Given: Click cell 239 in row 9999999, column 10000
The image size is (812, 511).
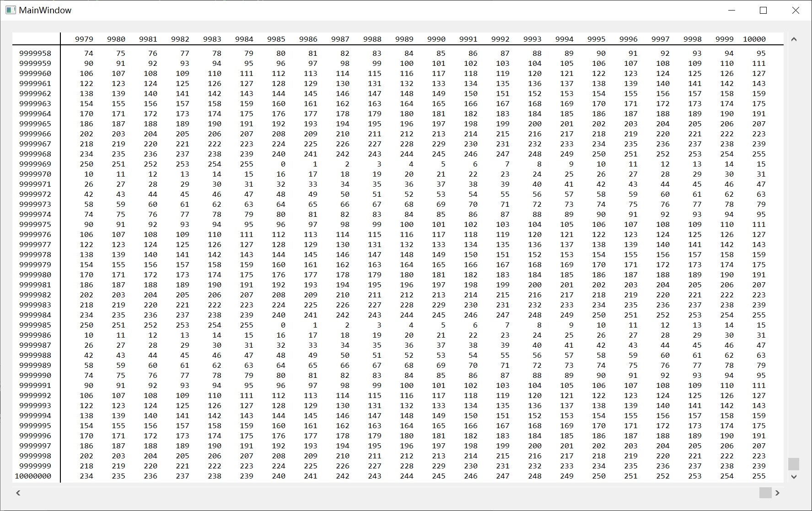Looking at the screenshot, I should pos(759,466).
